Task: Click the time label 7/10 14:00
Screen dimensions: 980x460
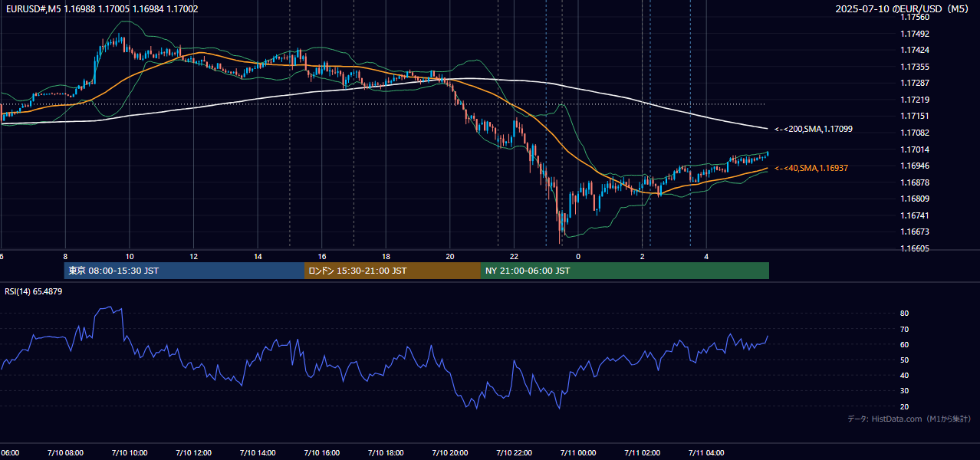Action: (x=258, y=452)
